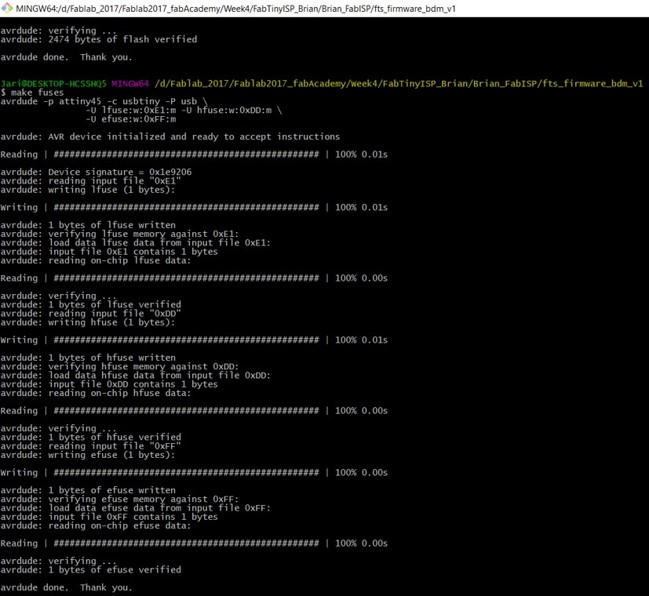The image size is (649, 596).
Task: Click '-U lfuse:w:0xE1:m -U hfuse:w:0xDD:m' line
Action: pyautogui.click(x=184, y=110)
